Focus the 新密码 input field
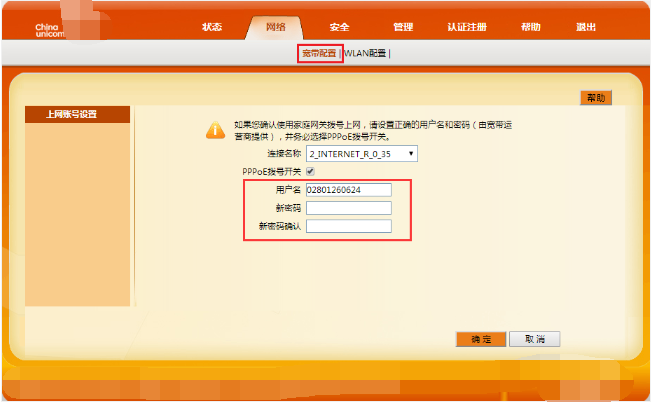 tap(348, 208)
